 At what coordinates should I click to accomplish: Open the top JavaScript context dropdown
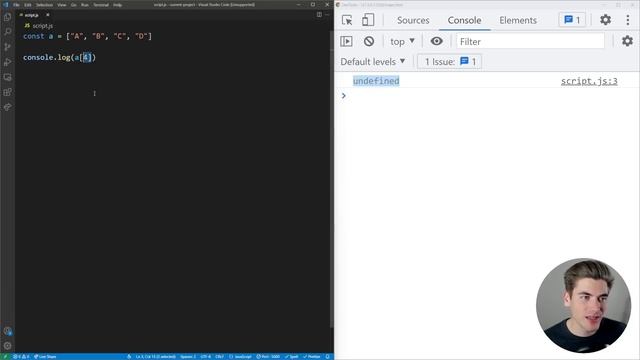coord(402,41)
